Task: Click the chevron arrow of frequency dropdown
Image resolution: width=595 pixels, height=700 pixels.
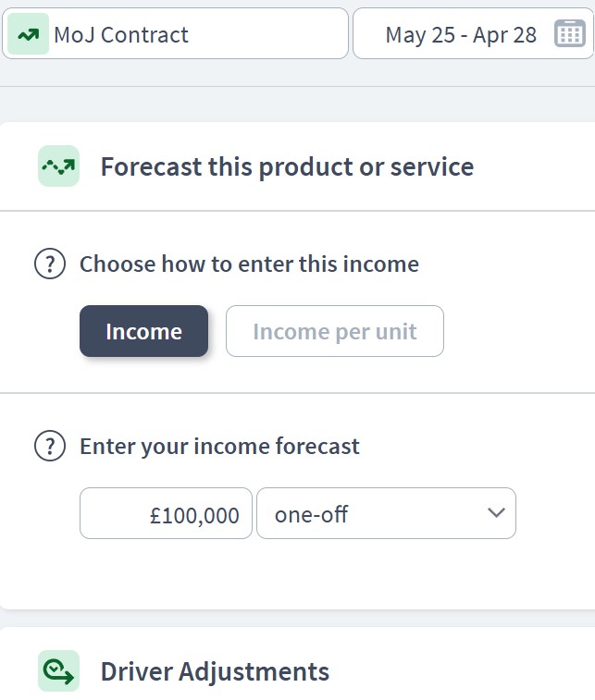Action: [x=496, y=512]
